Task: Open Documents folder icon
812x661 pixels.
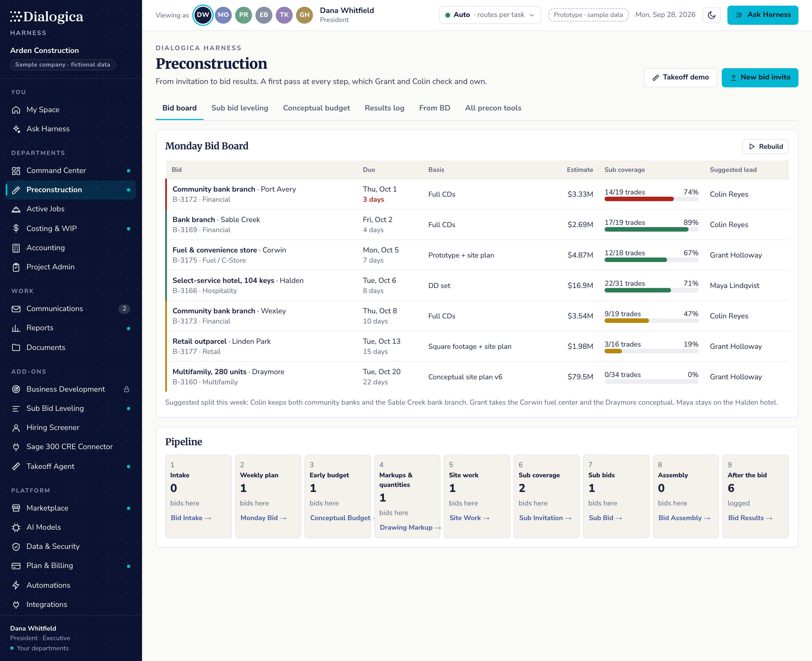Action: [x=16, y=348]
